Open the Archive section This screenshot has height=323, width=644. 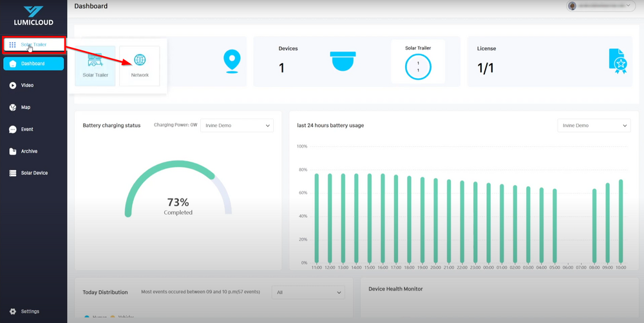tap(29, 151)
